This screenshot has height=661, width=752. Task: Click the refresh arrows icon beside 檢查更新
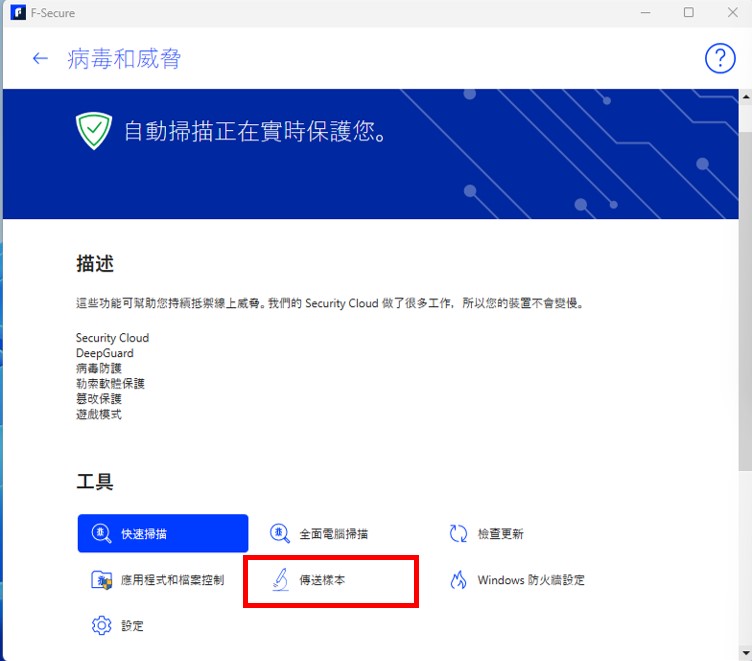coord(458,533)
